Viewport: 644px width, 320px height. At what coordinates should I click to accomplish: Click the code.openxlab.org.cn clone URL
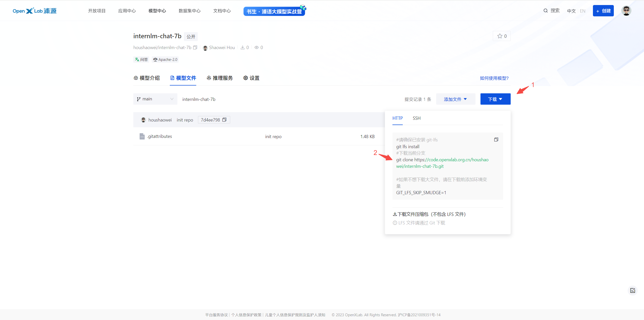click(x=442, y=163)
